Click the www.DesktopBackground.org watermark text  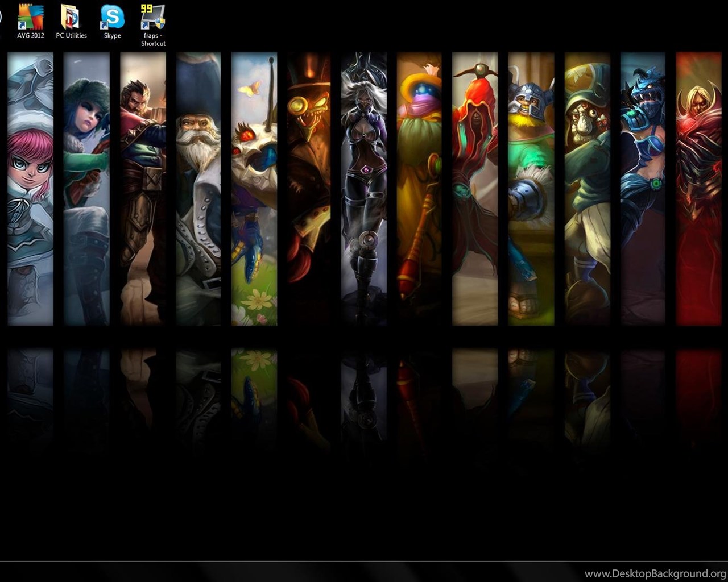coord(655,573)
